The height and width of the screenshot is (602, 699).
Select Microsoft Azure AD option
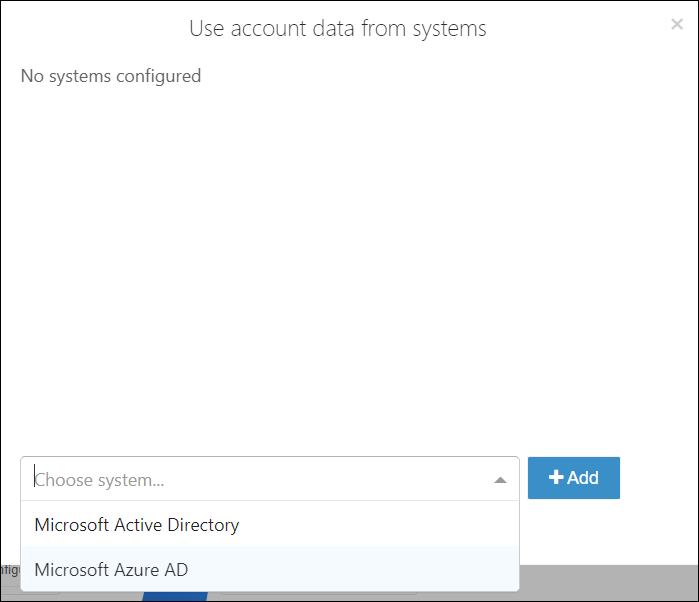point(270,569)
